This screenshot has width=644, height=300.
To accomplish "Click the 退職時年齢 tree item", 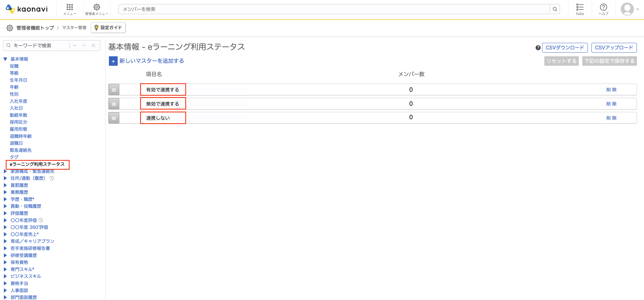I will point(21,136).
